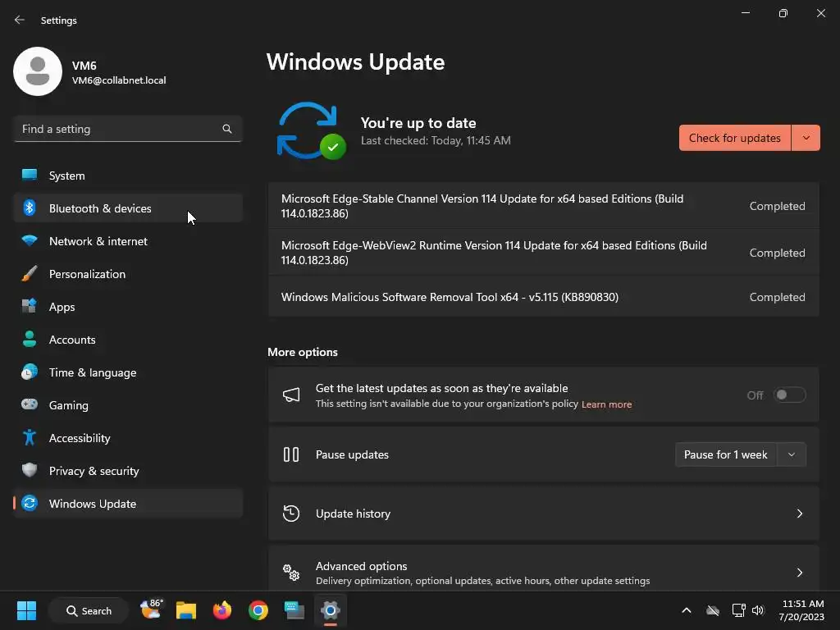Open File Explorer from the taskbar
840x630 pixels.
(186, 610)
